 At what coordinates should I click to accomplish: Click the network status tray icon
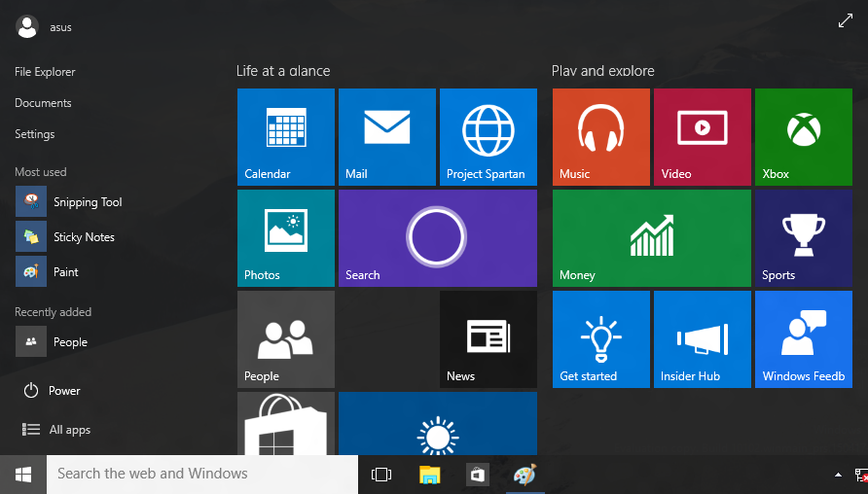click(x=861, y=476)
